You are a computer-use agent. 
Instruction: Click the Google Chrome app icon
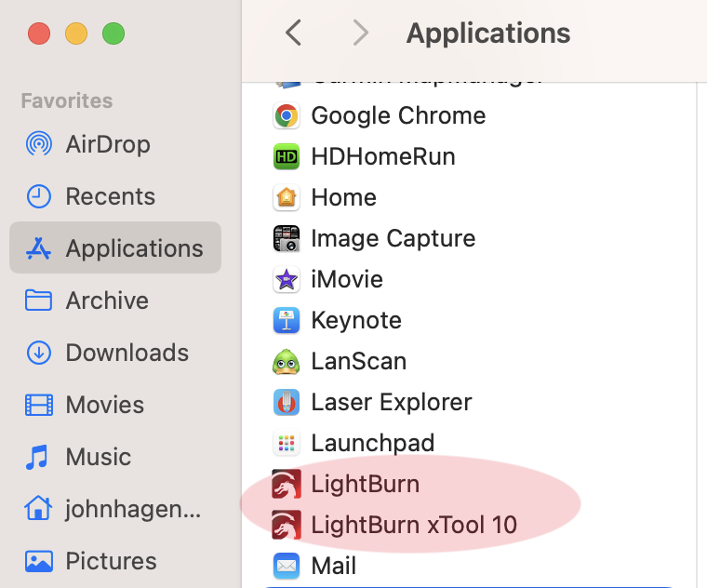click(x=287, y=115)
